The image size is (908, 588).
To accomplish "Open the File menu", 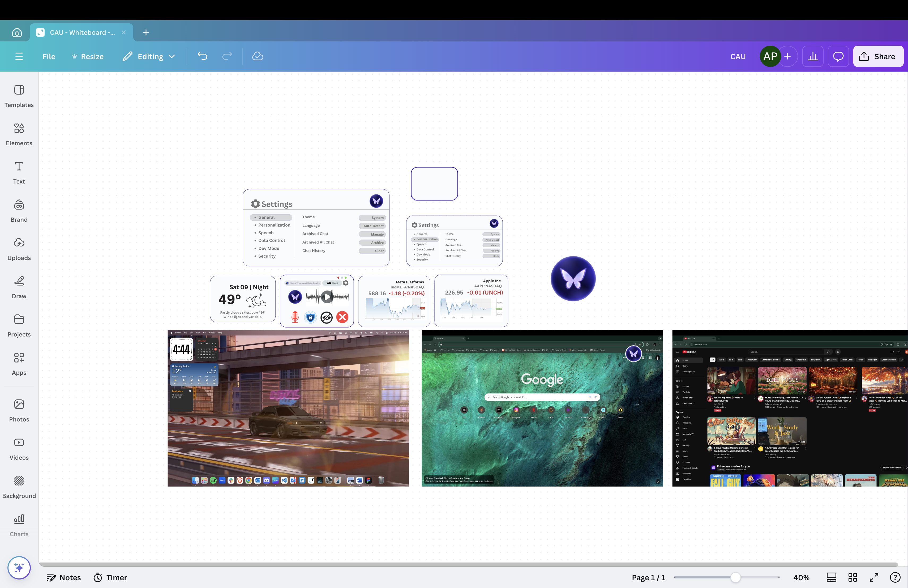I will point(49,57).
